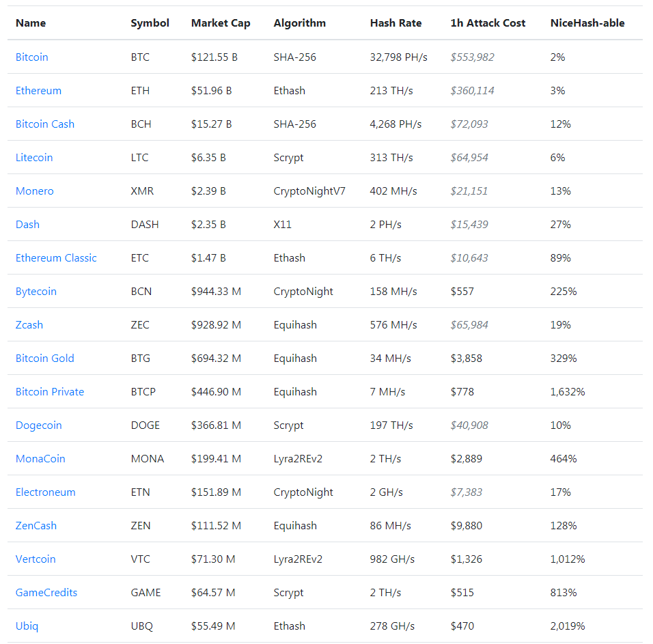Click the 1h Attack Cost header
Viewport: 653px width, 644px height.
pos(488,23)
